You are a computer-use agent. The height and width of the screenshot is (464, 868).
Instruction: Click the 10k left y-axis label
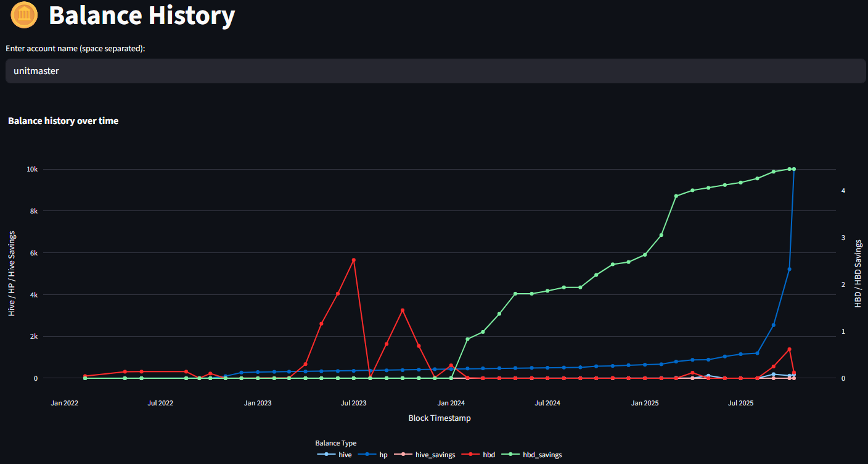click(32, 169)
